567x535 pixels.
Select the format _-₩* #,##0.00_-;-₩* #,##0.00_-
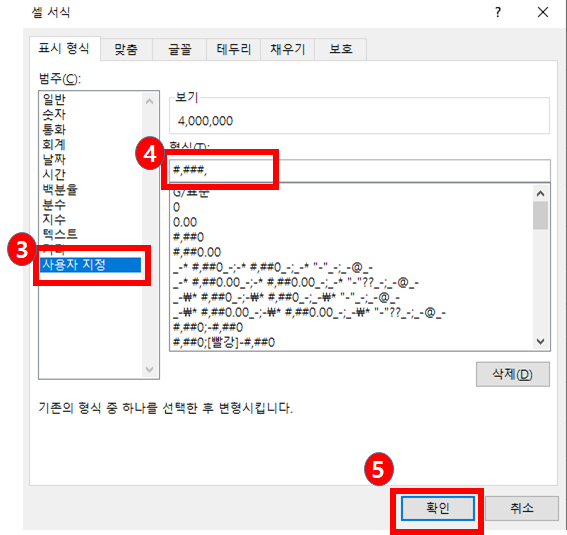tap(309, 312)
